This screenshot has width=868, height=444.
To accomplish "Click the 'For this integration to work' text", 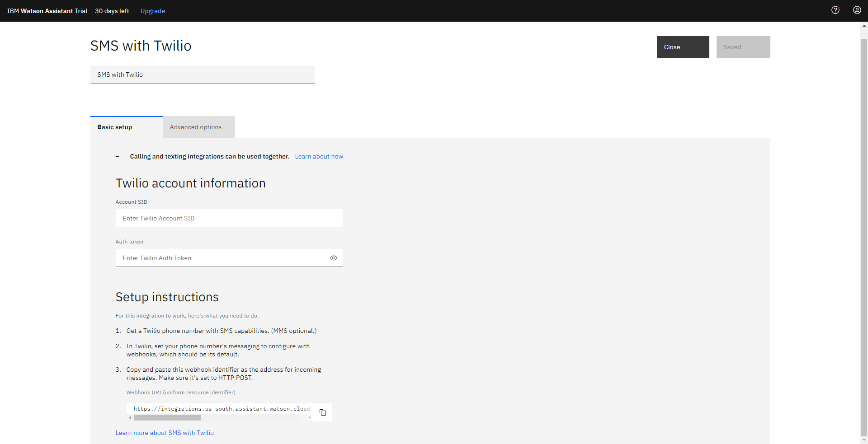I will (x=187, y=316).
